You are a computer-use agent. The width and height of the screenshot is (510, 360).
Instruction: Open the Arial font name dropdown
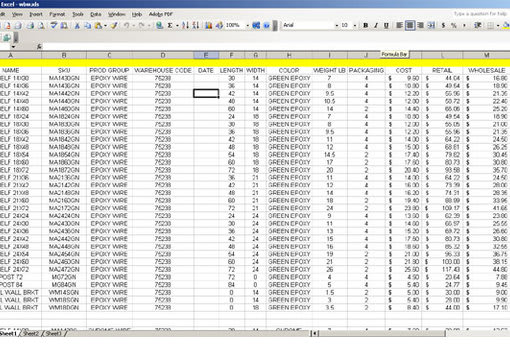(x=337, y=26)
